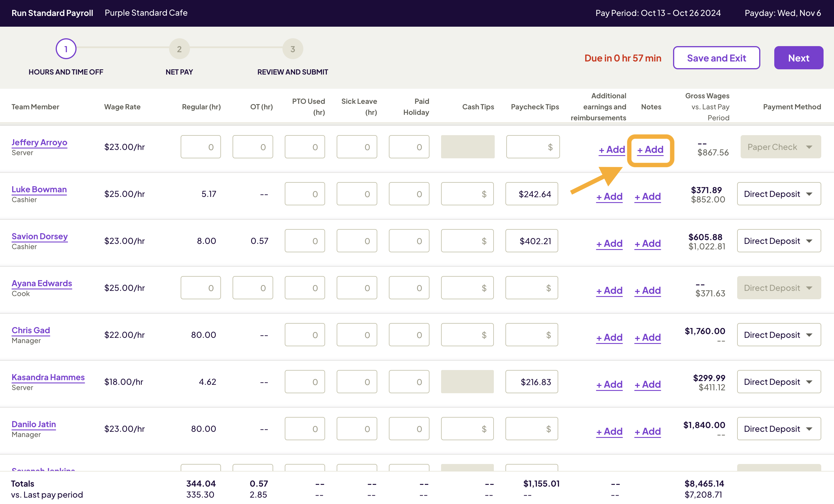
Task: Add additional earnings for Luke Bowman
Action: click(609, 196)
